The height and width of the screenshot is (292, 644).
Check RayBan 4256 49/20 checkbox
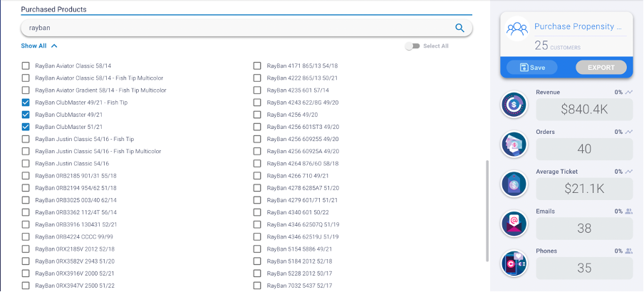(x=257, y=115)
